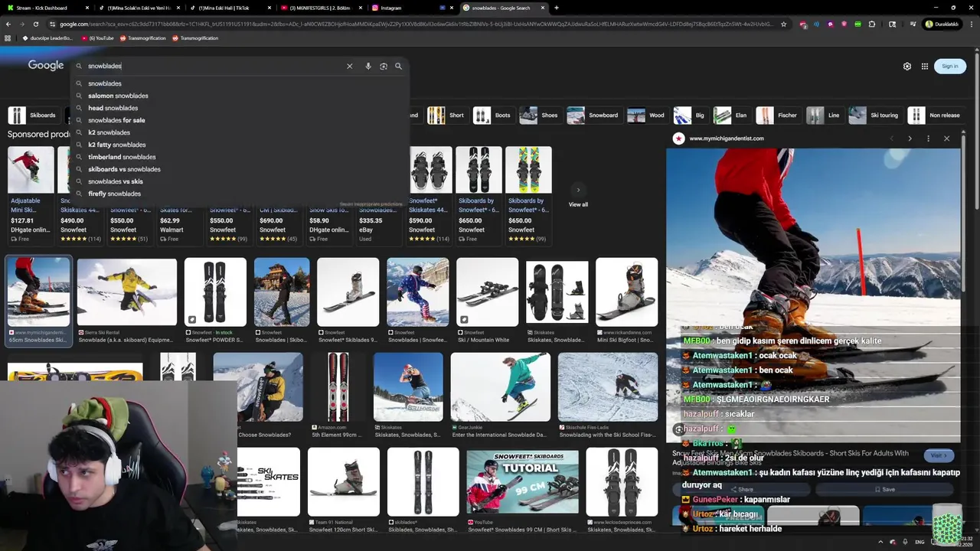Go to the Google logo homepage
Image resolution: width=980 pixels, height=551 pixels.
click(x=46, y=65)
